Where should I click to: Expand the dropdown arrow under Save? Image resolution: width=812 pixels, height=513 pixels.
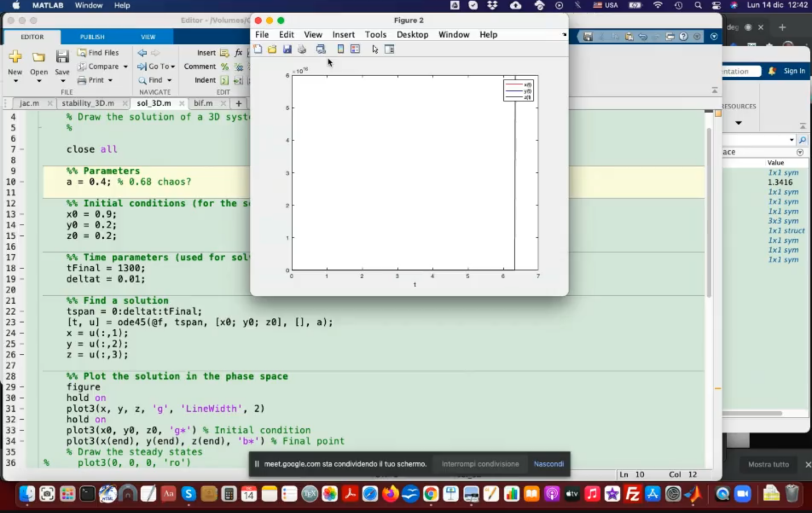point(62,81)
